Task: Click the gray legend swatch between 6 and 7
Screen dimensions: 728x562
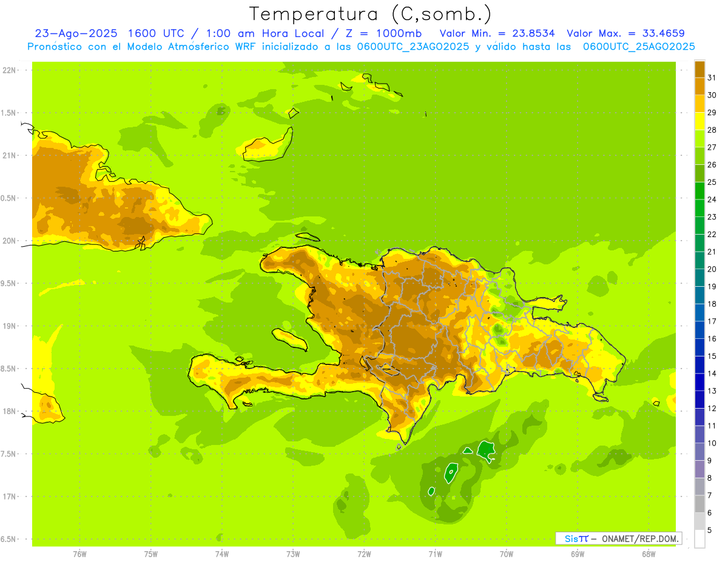Action: [699, 504]
